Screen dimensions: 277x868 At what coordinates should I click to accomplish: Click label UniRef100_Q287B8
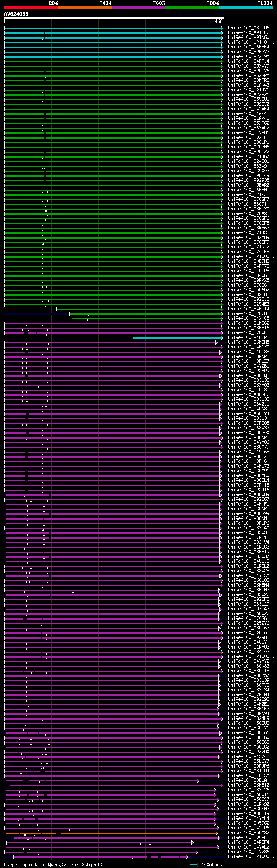point(248,313)
